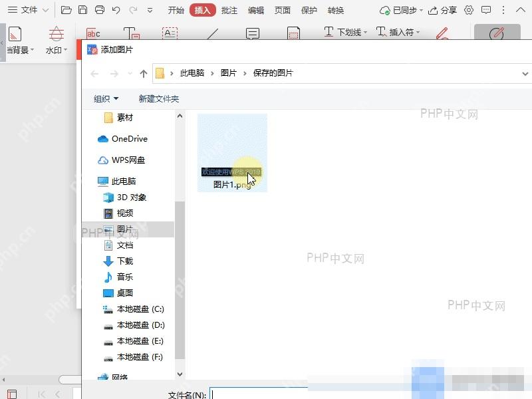Click the 新建文件夹 button

[x=158, y=98]
